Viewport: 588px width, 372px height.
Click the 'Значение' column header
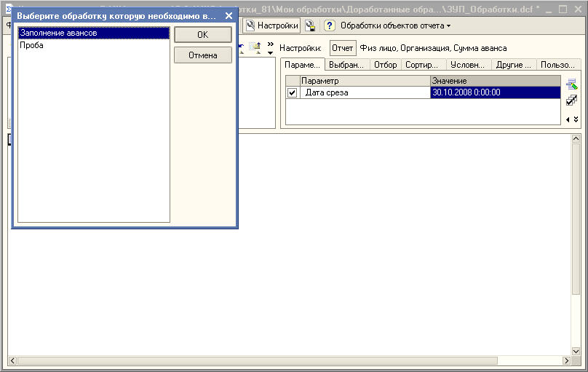click(496, 81)
